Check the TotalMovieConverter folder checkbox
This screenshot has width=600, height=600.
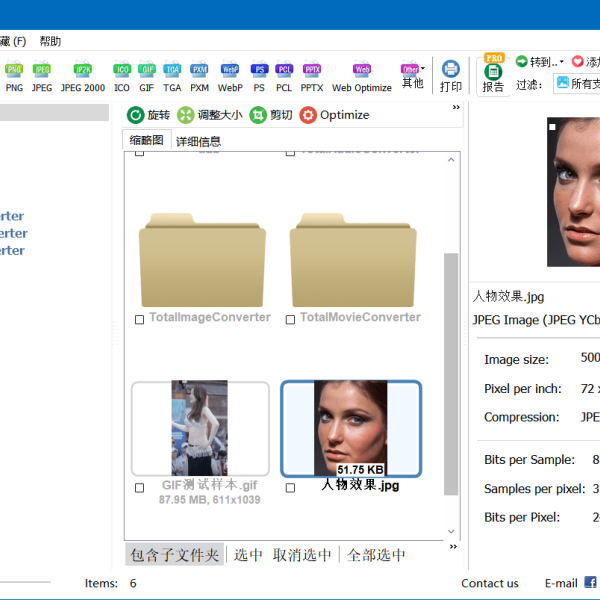pyautogui.click(x=290, y=320)
